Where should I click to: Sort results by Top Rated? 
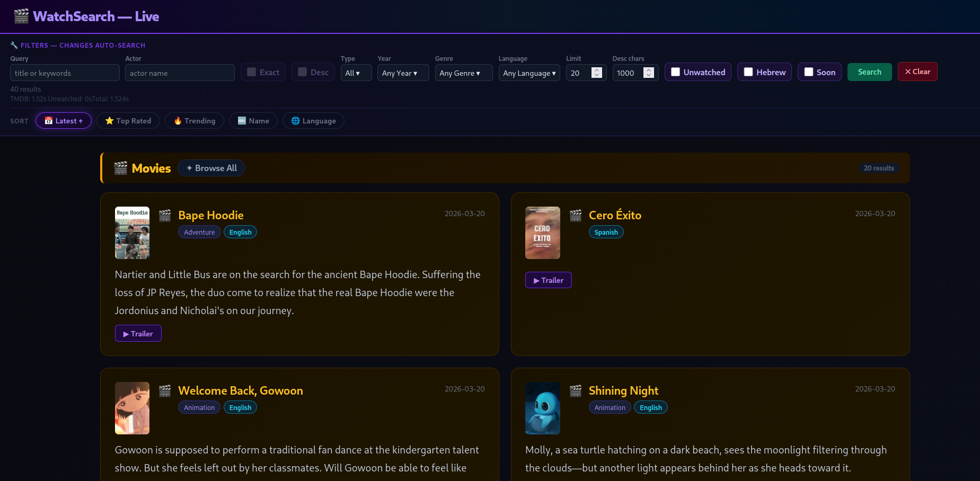[128, 121]
